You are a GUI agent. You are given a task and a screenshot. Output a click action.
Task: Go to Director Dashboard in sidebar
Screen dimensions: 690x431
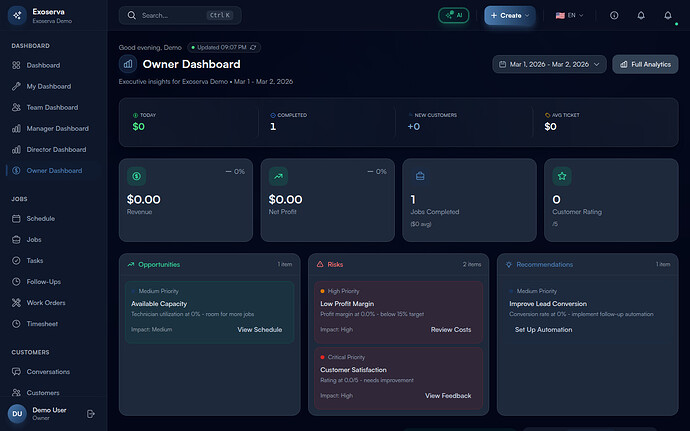(x=54, y=150)
